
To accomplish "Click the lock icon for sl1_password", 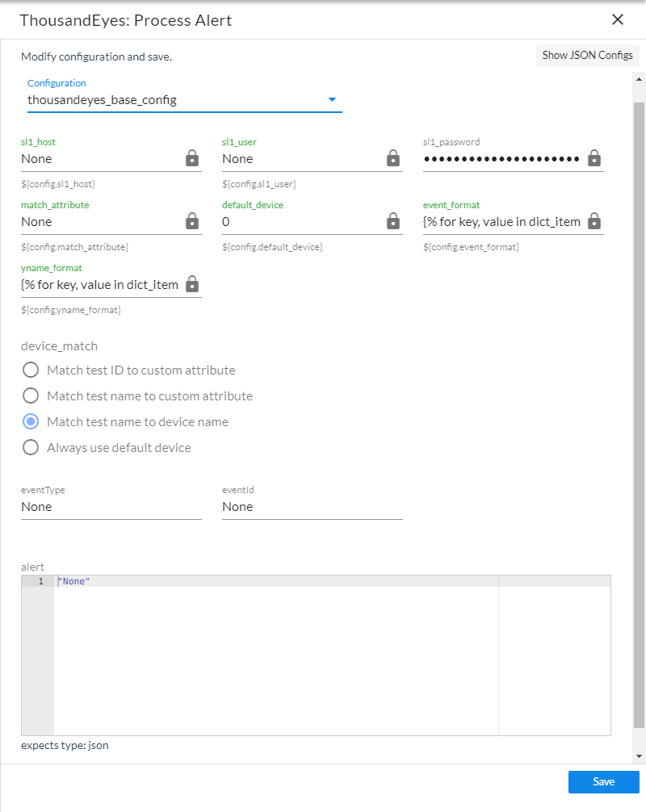I will (594, 158).
